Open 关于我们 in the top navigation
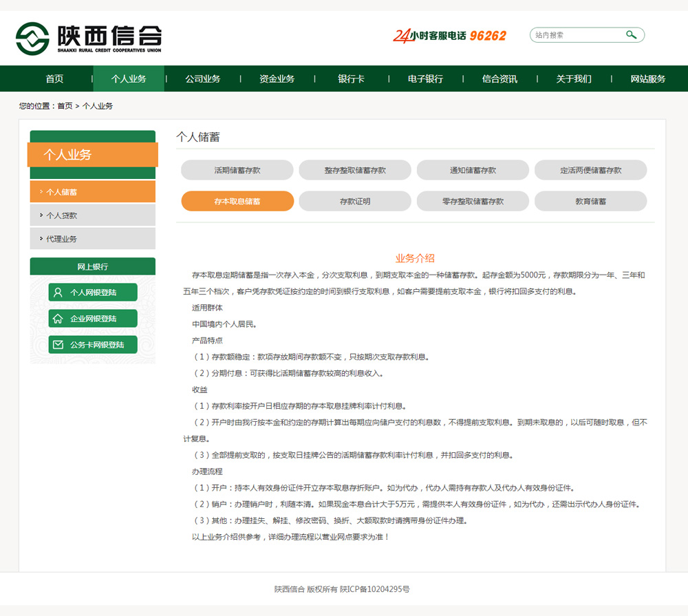 (574, 79)
